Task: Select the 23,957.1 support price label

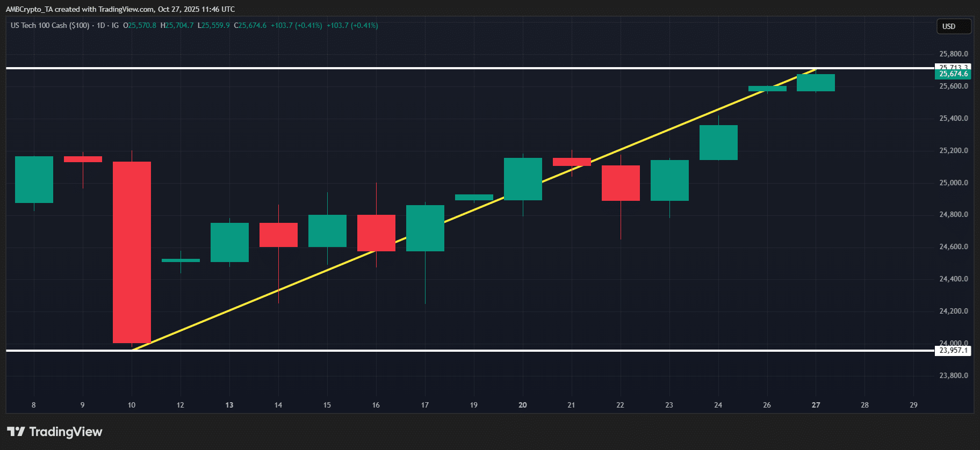Action: [953, 351]
